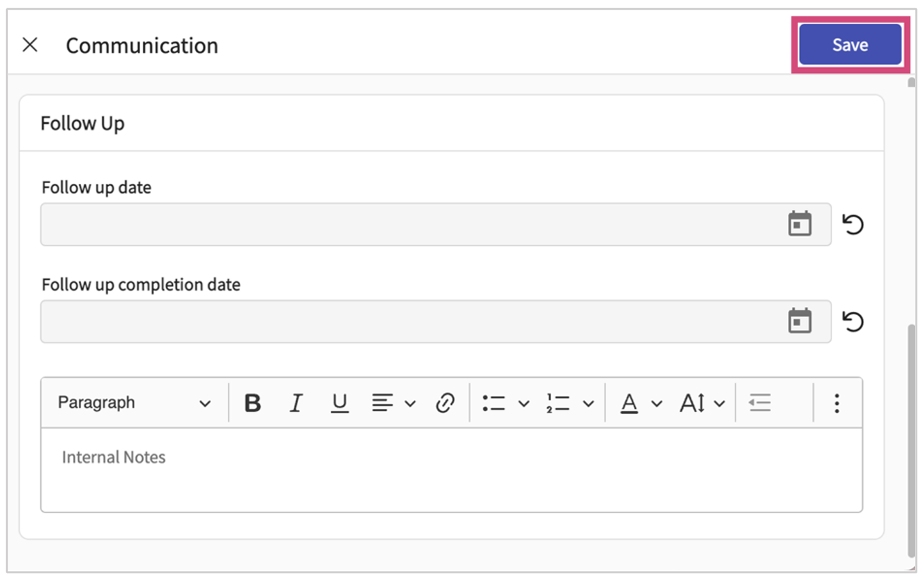This screenshot has height=580, width=924.
Task: Toggle italic formatting in notes toolbar
Action: pos(296,403)
